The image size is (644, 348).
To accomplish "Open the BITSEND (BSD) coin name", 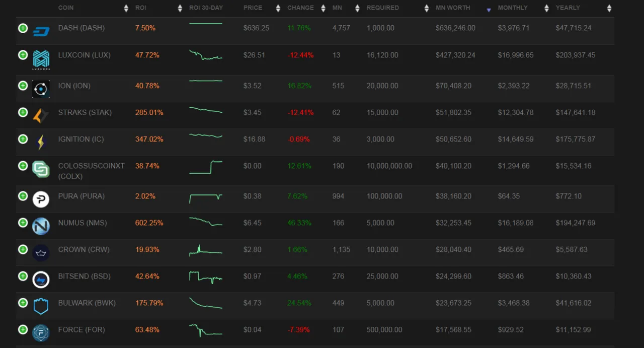I will point(85,276).
